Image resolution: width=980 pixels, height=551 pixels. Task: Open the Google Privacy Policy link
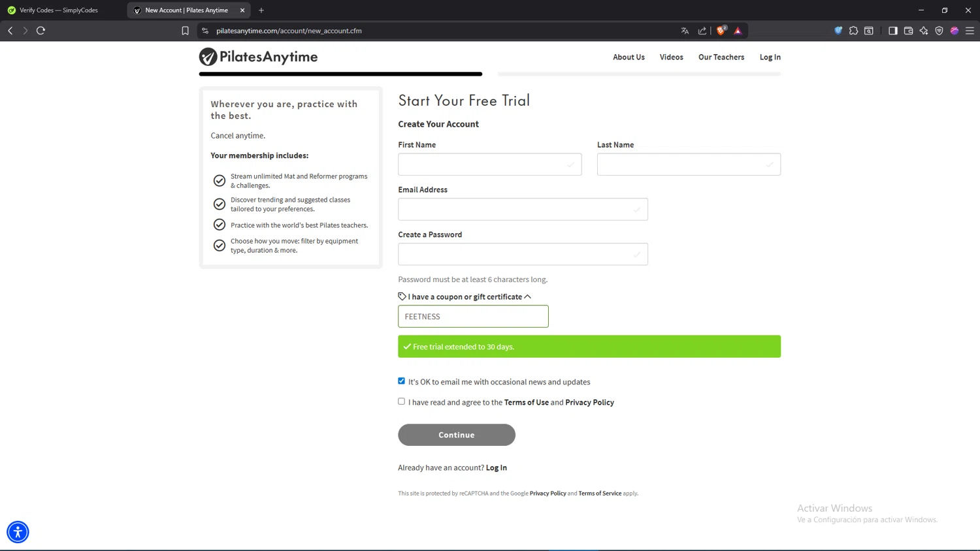[x=548, y=494]
